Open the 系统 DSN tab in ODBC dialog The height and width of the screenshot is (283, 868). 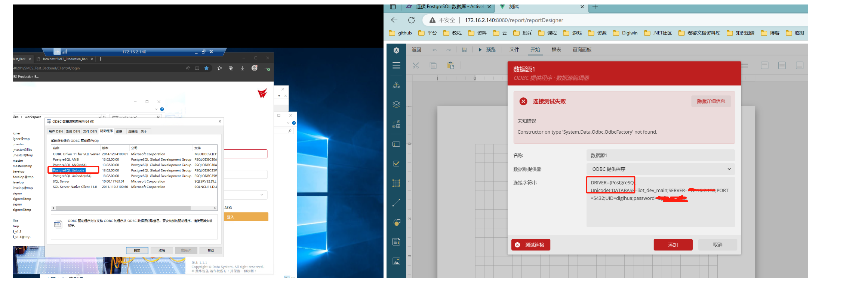point(73,131)
